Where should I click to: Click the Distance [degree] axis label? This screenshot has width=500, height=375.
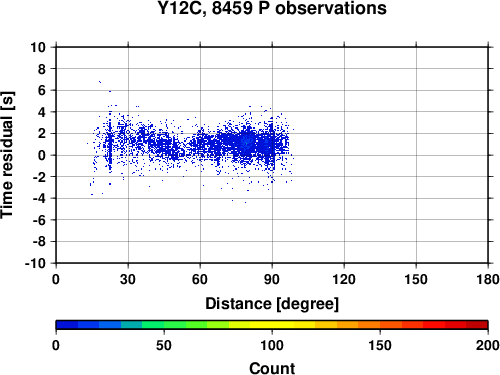(272, 304)
